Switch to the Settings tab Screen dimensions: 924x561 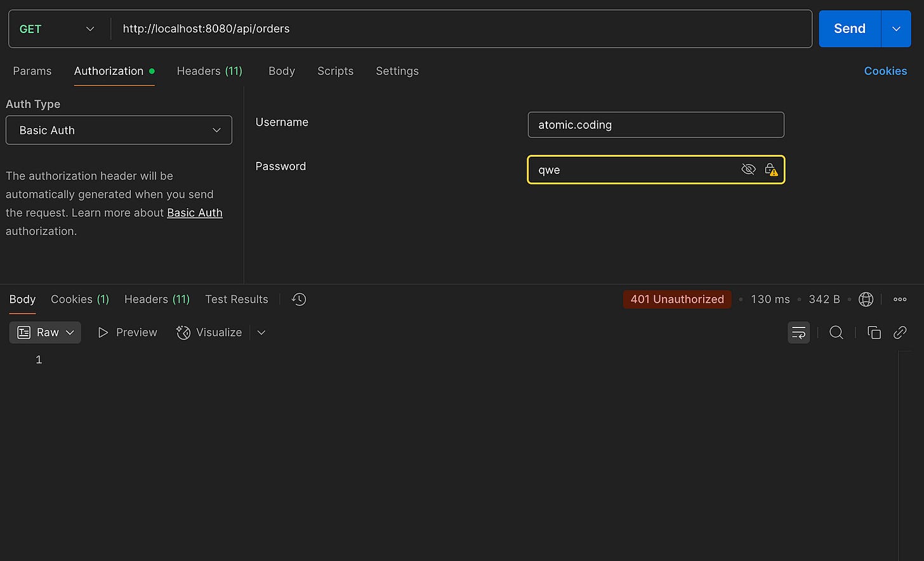tap(397, 71)
